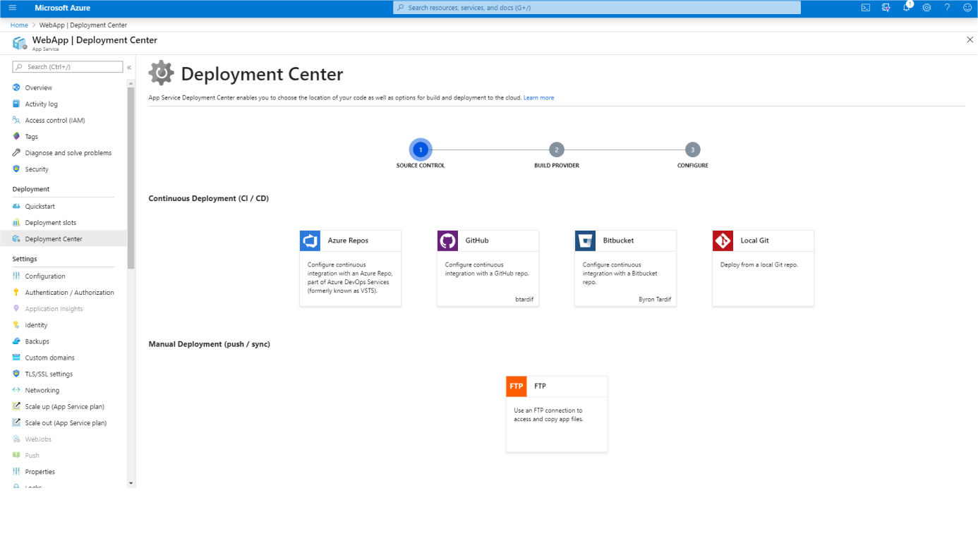978x560 pixels.
Task: Open Azure Cloud Shell from the top bar
Action: (x=865, y=8)
